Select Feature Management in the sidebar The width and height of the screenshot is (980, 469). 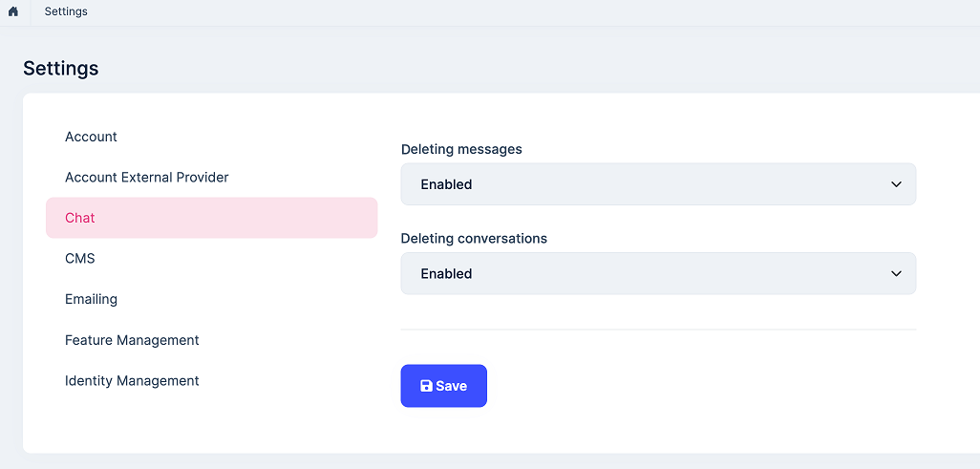pos(132,340)
